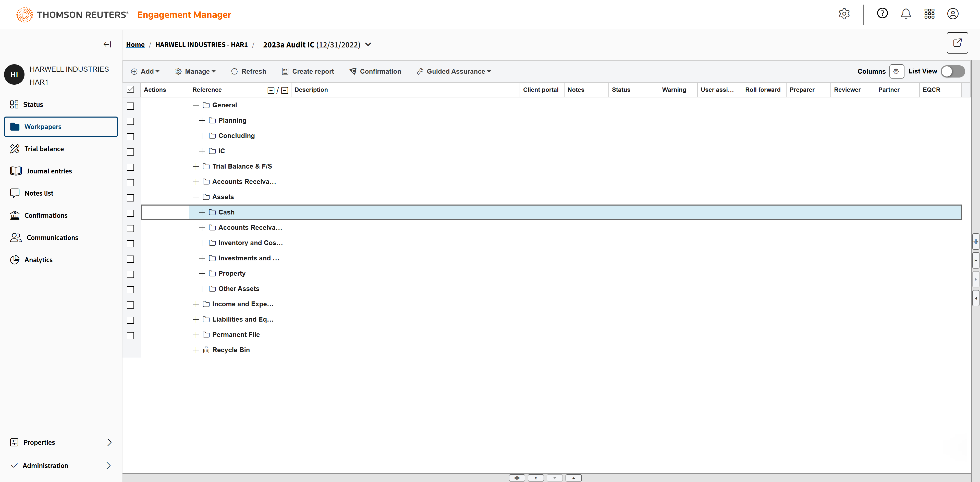Click the Home breadcrumb link
980x482 pixels.
click(135, 45)
